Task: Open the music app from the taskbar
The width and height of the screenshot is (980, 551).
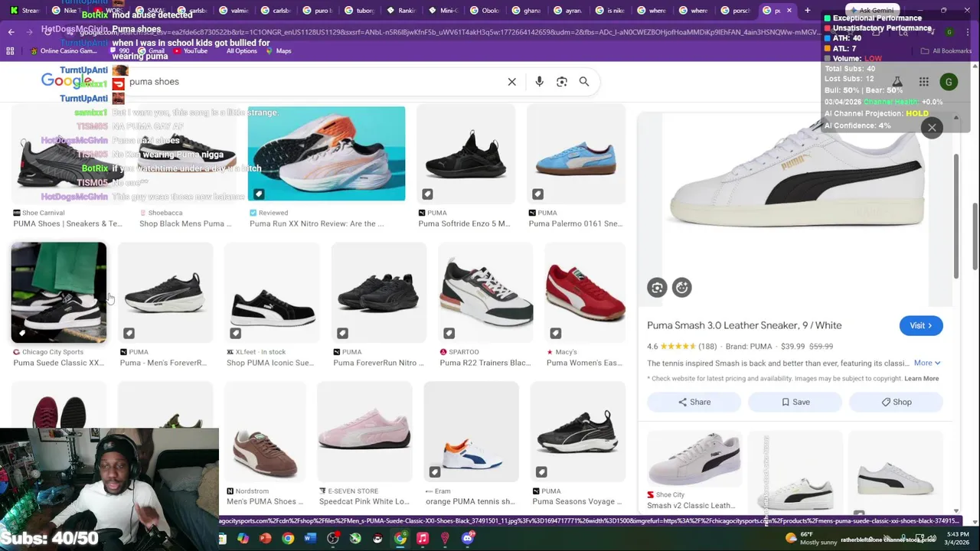Action: click(422, 539)
